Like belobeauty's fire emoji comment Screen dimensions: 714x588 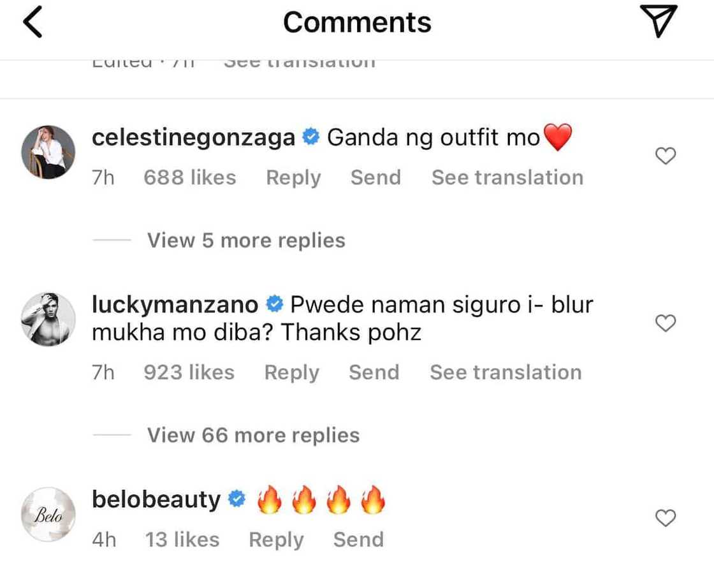click(x=666, y=518)
